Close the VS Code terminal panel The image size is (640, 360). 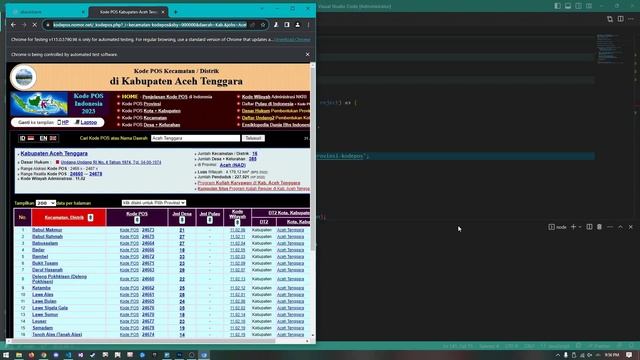(631, 227)
